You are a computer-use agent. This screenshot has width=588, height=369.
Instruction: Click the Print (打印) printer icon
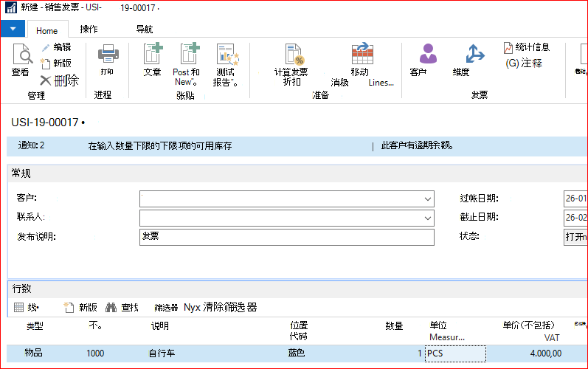108,54
